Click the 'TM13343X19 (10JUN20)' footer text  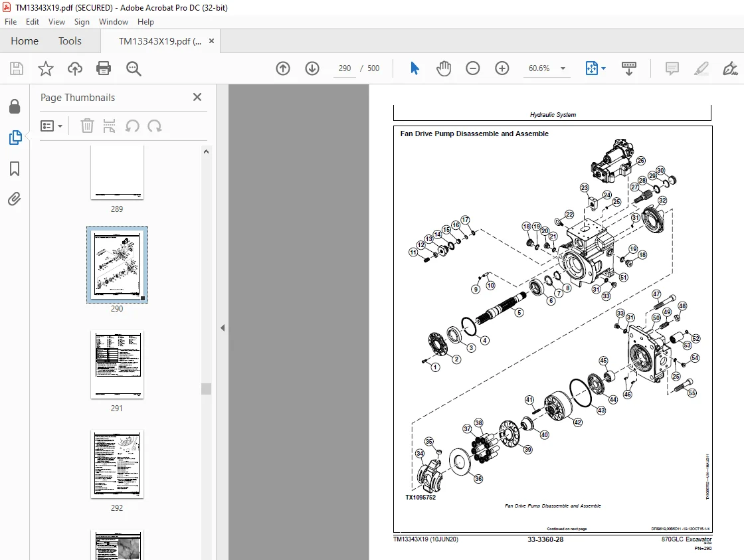pos(426,539)
